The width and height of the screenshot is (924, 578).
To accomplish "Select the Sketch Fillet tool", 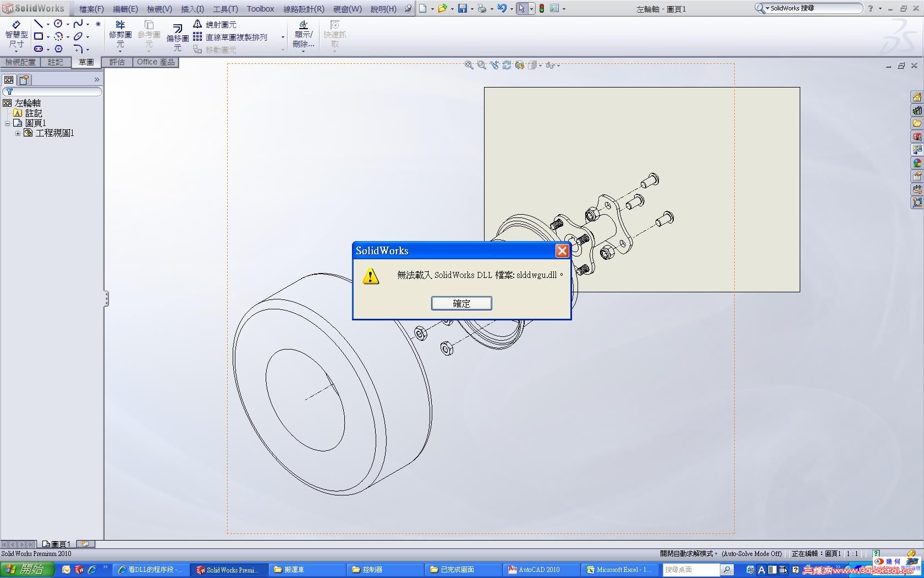I will 78,49.
